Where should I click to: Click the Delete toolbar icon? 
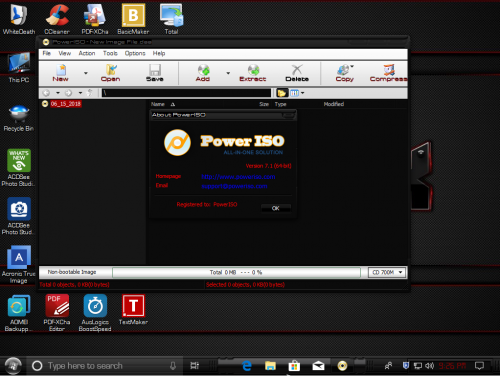pyautogui.click(x=297, y=73)
